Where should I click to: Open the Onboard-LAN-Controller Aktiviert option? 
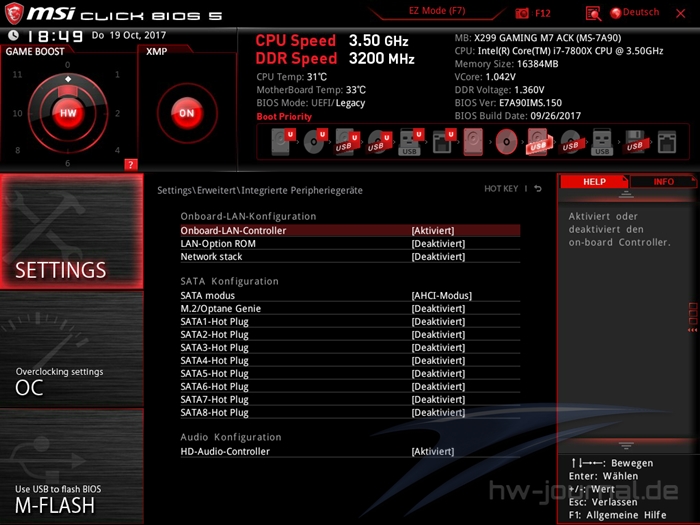(433, 230)
